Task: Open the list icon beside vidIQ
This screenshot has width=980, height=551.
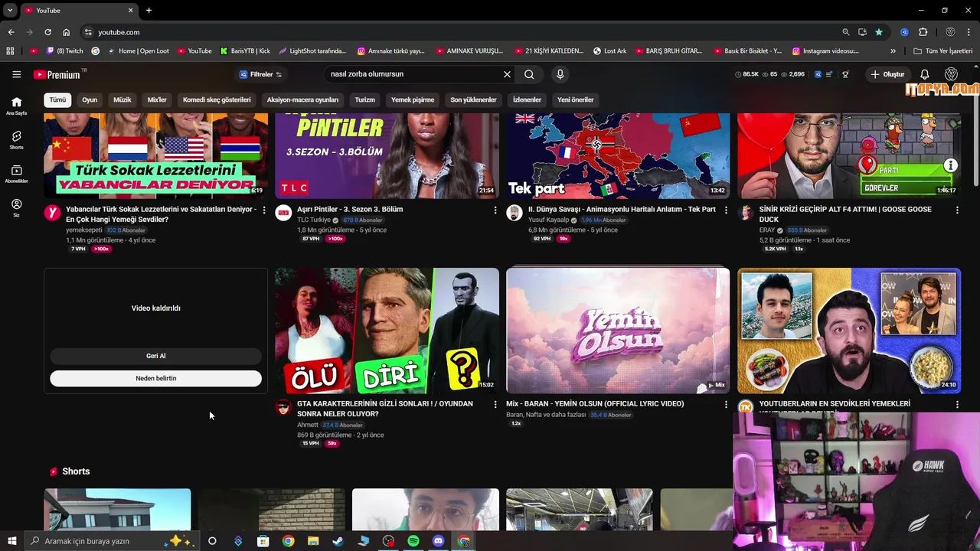Action: [x=830, y=74]
